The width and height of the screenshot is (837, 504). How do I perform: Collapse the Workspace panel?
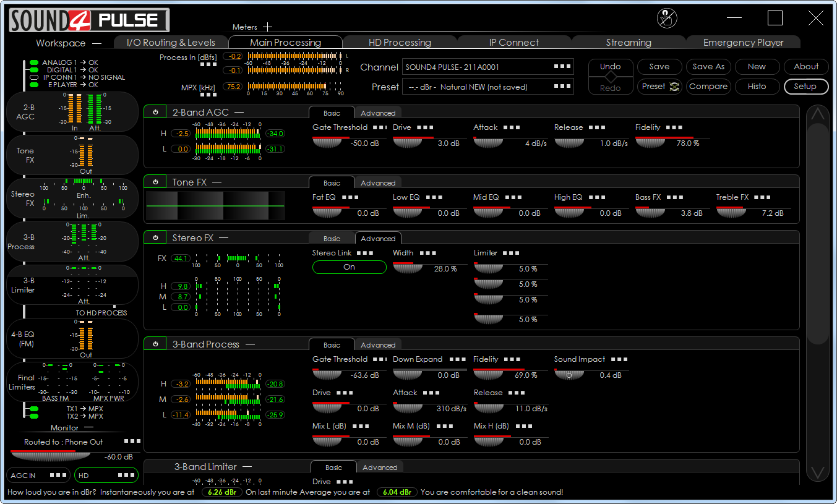coord(97,43)
